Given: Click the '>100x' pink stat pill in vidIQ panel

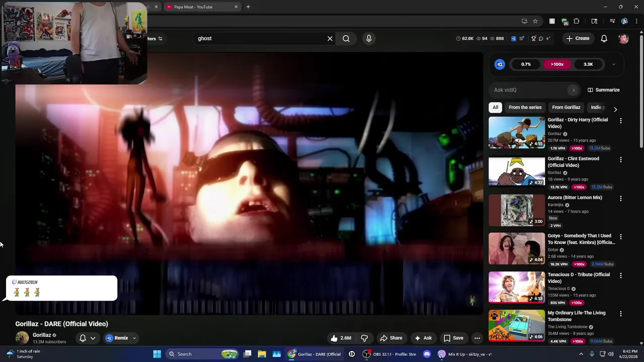Looking at the screenshot, I should coord(557,64).
